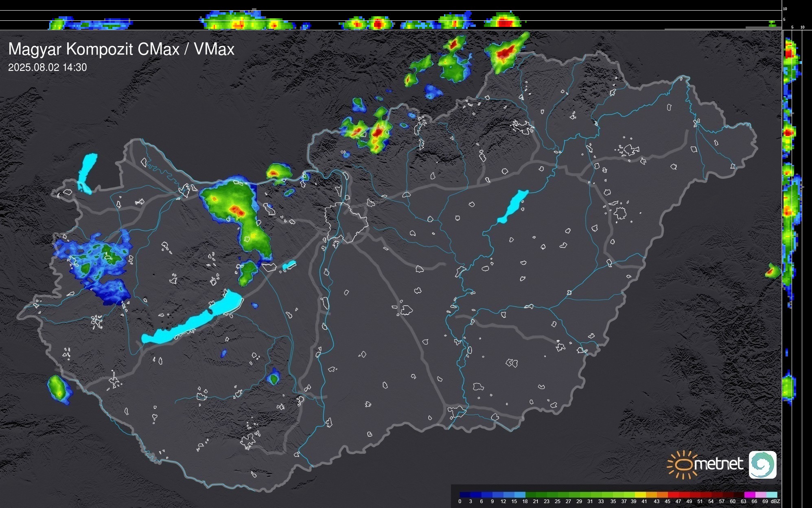Click the Magyar Kompozit CMax / VMax title
The image size is (812, 508).
[121, 49]
